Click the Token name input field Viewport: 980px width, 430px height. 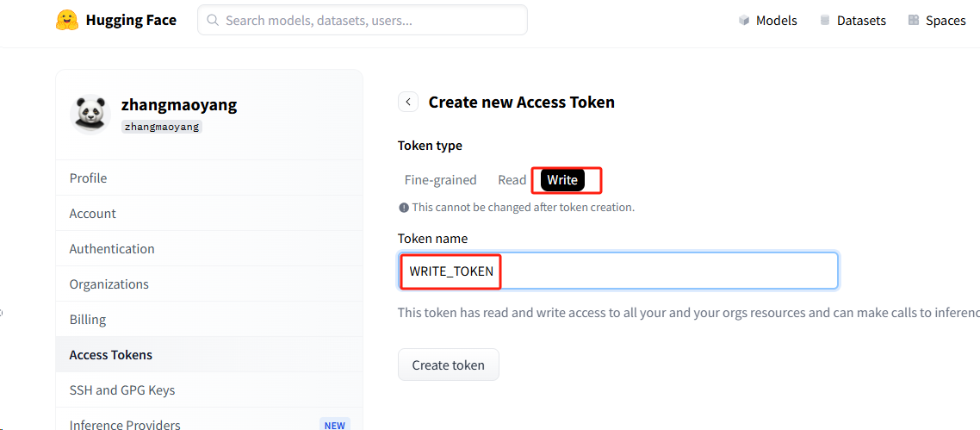point(618,271)
